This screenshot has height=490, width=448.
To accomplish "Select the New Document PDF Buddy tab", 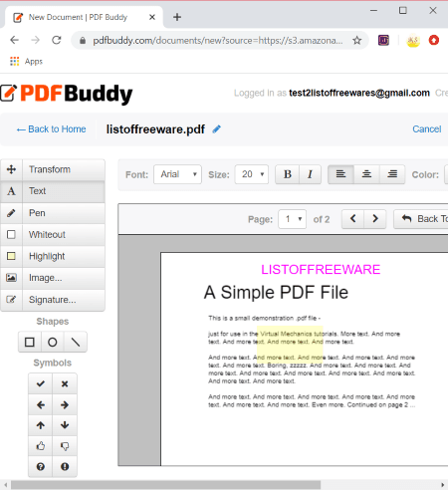I will tap(83, 17).
